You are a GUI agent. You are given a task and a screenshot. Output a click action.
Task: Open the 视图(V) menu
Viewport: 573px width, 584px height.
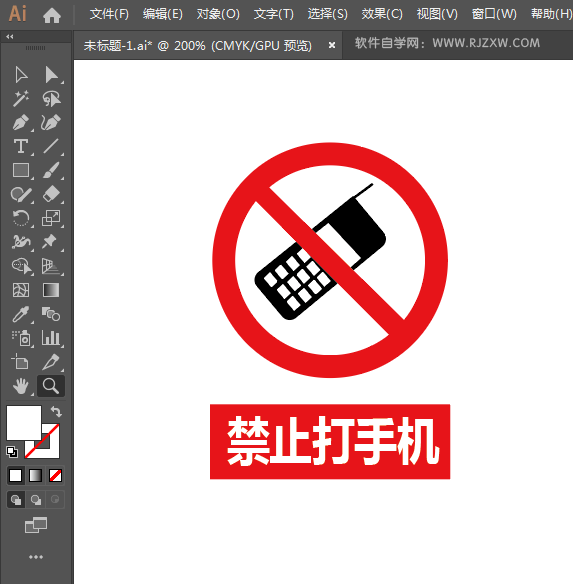point(437,14)
